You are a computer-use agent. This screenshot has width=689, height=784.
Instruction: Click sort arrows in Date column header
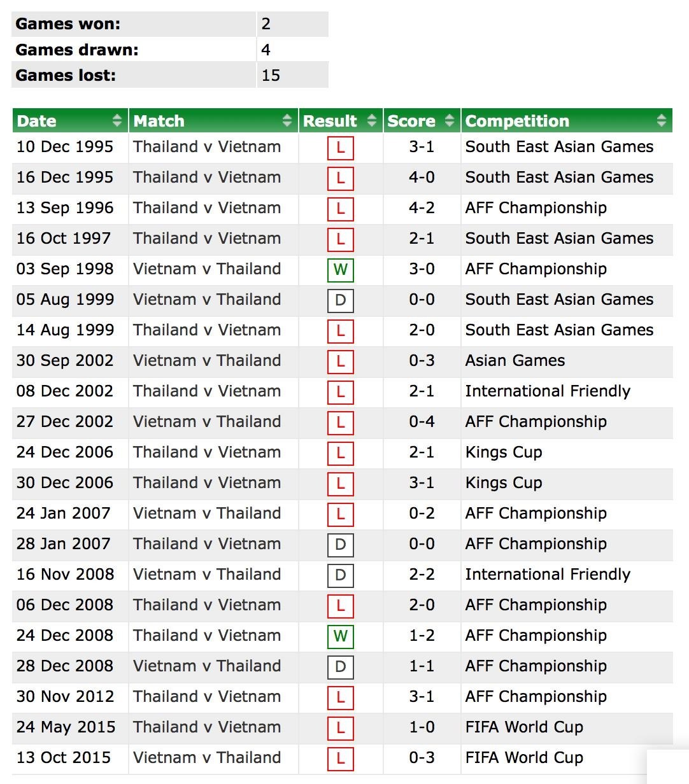point(117,120)
